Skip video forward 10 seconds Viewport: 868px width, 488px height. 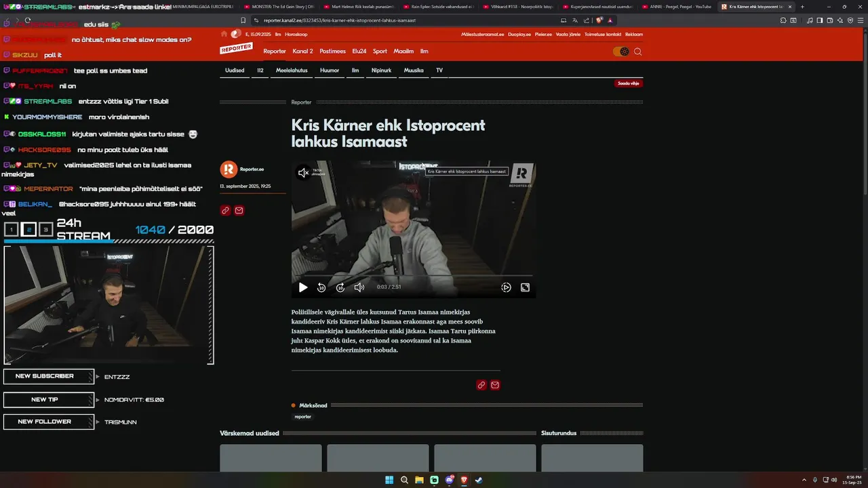tap(340, 287)
